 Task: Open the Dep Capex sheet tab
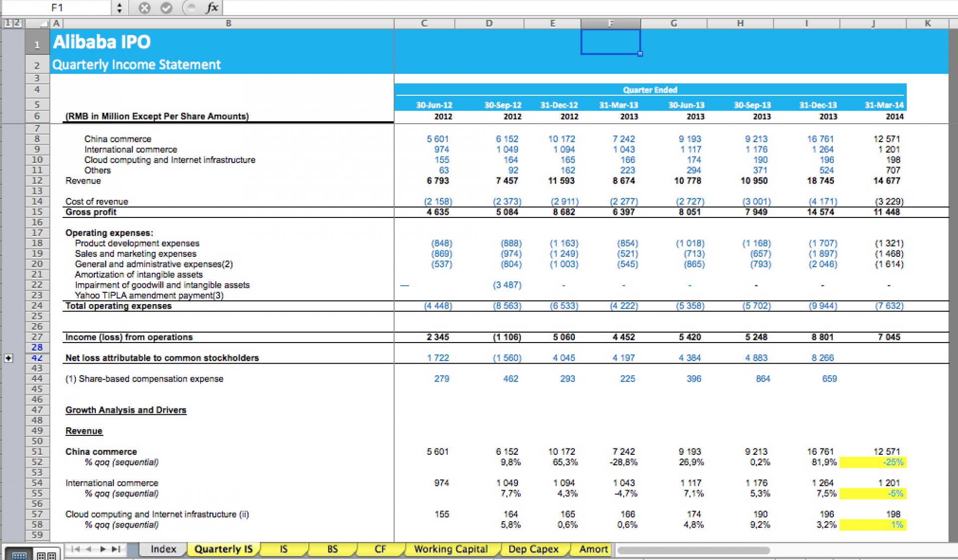pos(533,549)
